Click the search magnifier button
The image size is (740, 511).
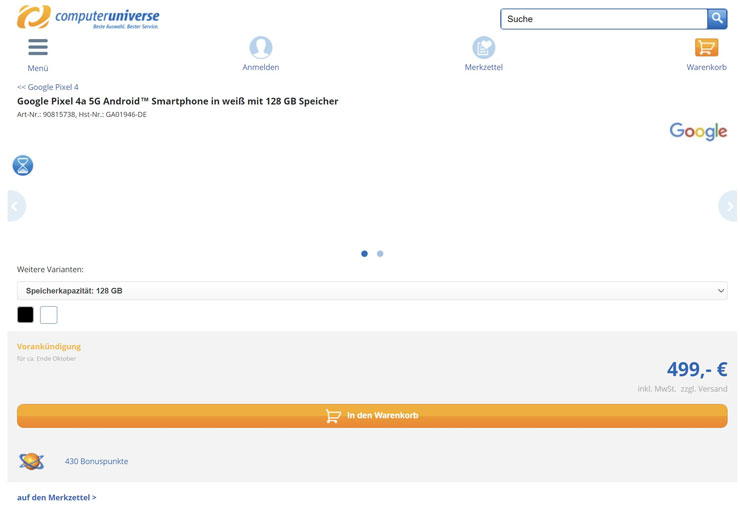tap(717, 18)
